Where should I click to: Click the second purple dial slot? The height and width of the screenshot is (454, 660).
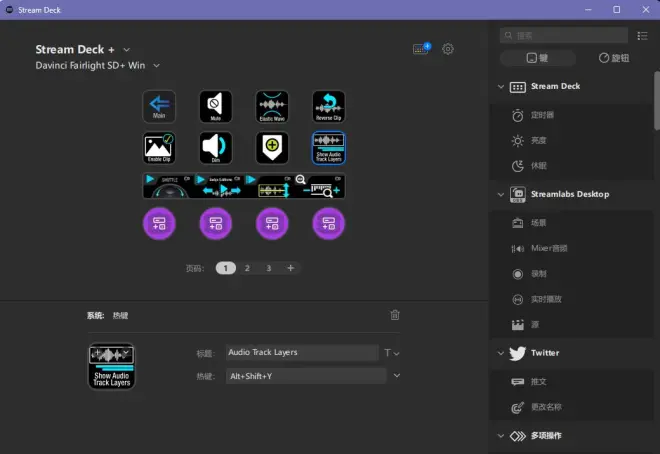click(x=216, y=223)
